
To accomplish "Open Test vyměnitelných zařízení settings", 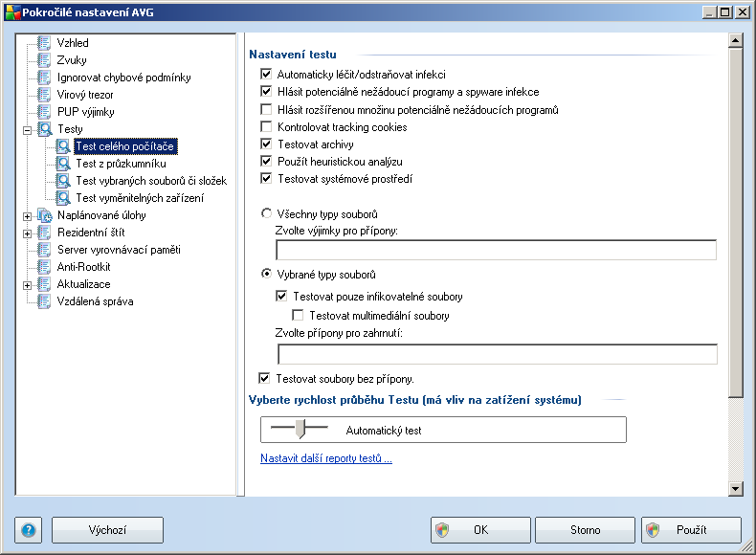I will click(140, 198).
